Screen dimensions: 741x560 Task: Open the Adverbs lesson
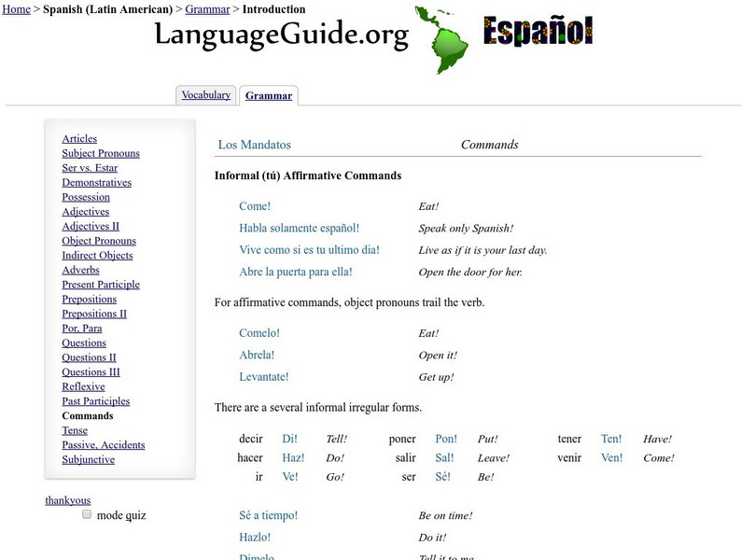pos(80,270)
